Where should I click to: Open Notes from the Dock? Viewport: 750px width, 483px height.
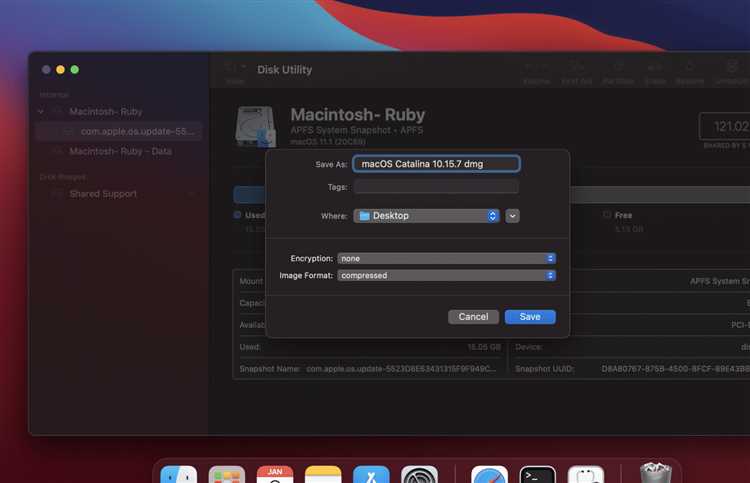click(323, 474)
